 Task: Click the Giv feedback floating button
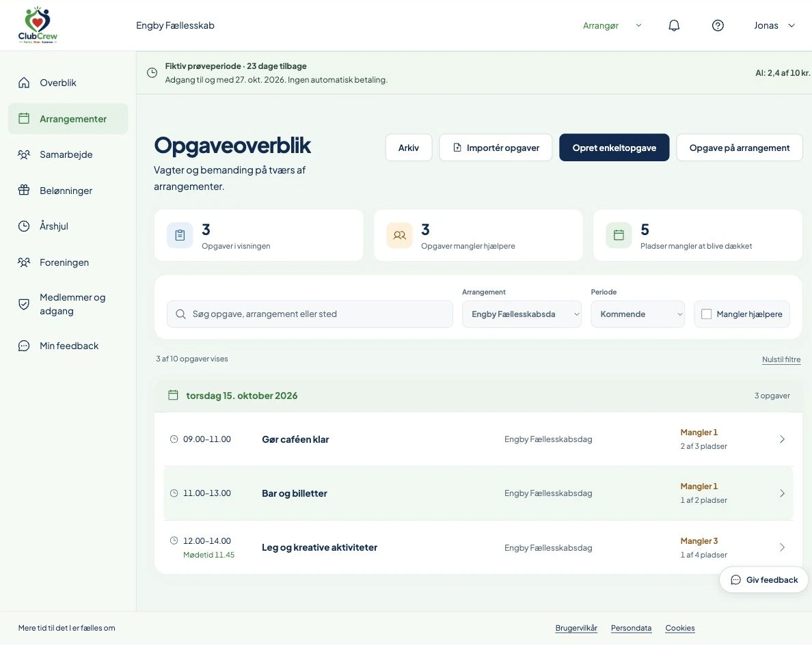tap(764, 580)
